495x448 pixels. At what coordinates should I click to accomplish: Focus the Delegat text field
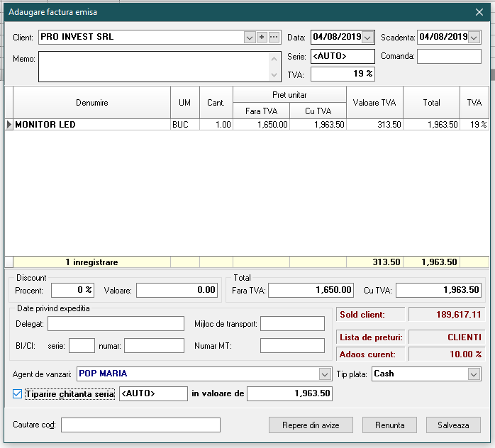(x=116, y=324)
